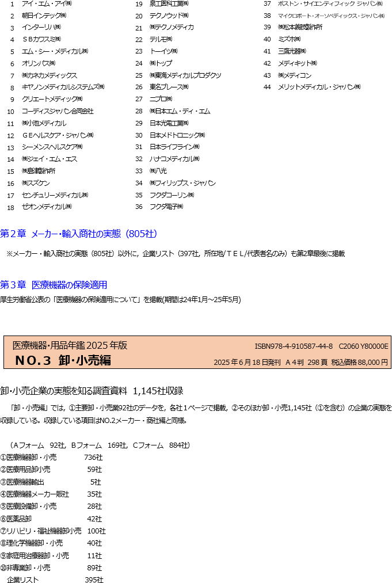
Task: Click the row ⑦リハビリ・福祉機器卸小売 100社
Action: (x=53, y=531)
